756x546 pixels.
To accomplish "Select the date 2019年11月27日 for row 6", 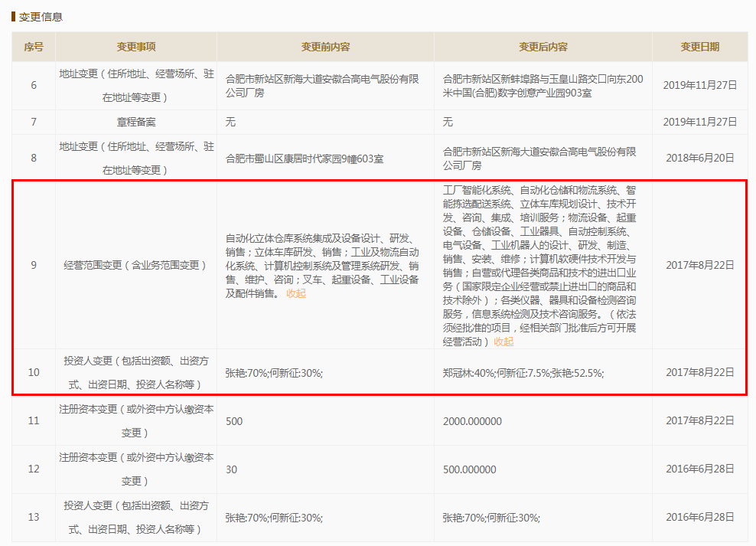I will 699,85.
